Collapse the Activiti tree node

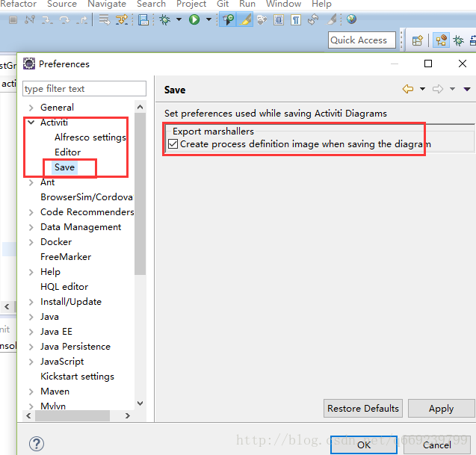point(31,123)
